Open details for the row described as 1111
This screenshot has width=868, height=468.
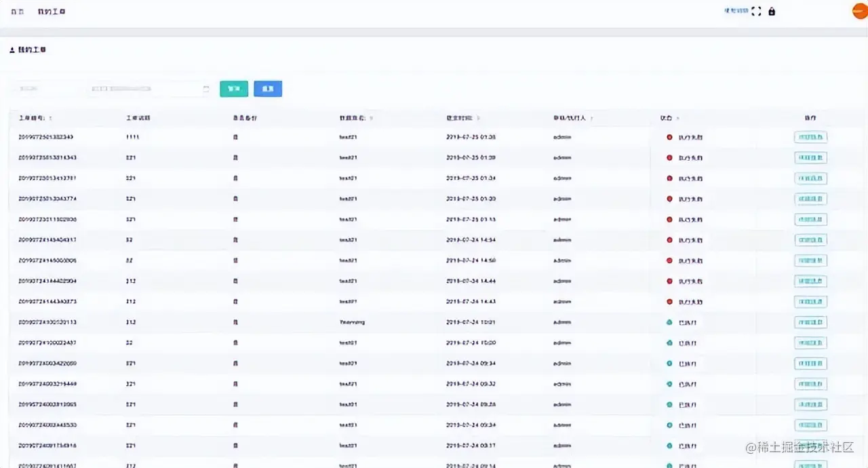tap(810, 137)
